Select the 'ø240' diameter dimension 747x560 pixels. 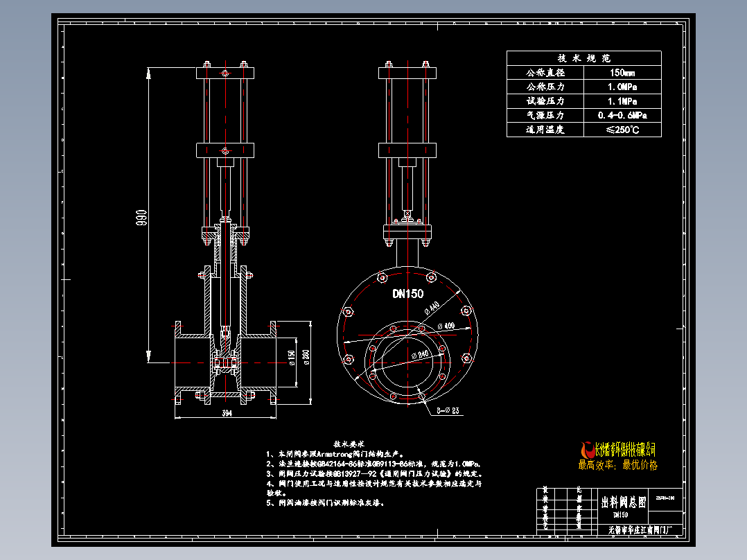pyautogui.click(x=420, y=355)
